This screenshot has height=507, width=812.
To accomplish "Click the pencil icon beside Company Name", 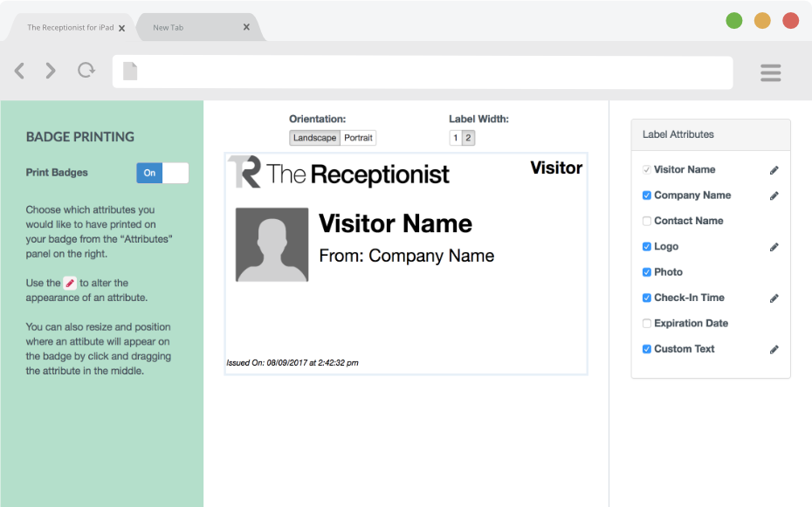I will pyautogui.click(x=774, y=195).
